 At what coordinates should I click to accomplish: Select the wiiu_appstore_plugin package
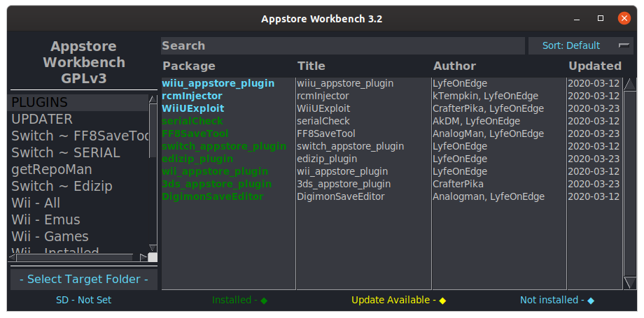(218, 83)
